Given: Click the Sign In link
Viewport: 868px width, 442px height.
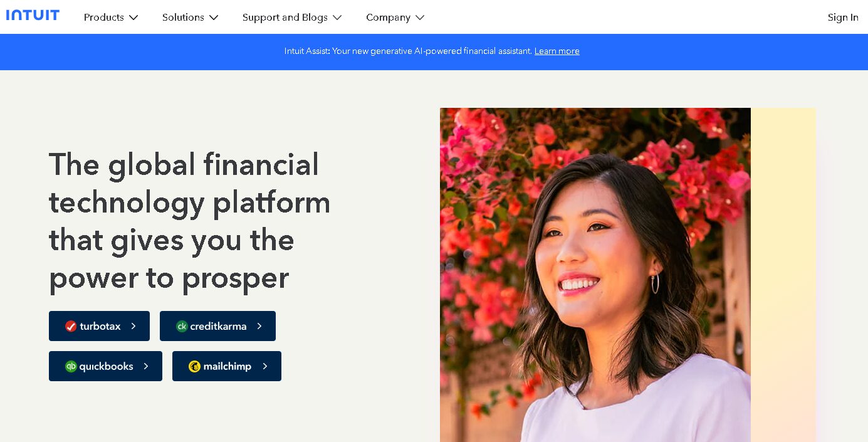Looking at the screenshot, I should coord(843,18).
